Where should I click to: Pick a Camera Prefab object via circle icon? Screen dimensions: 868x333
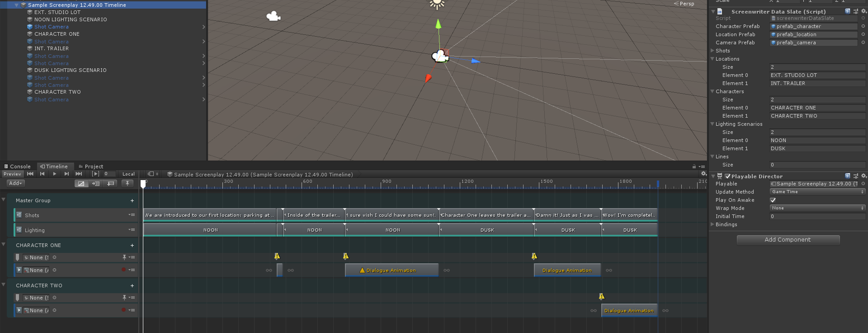point(863,43)
